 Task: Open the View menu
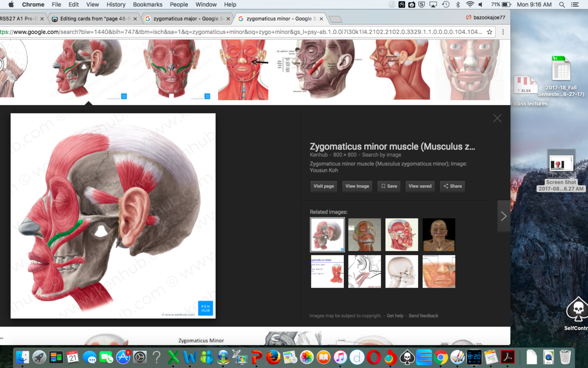[x=93, y=4]
